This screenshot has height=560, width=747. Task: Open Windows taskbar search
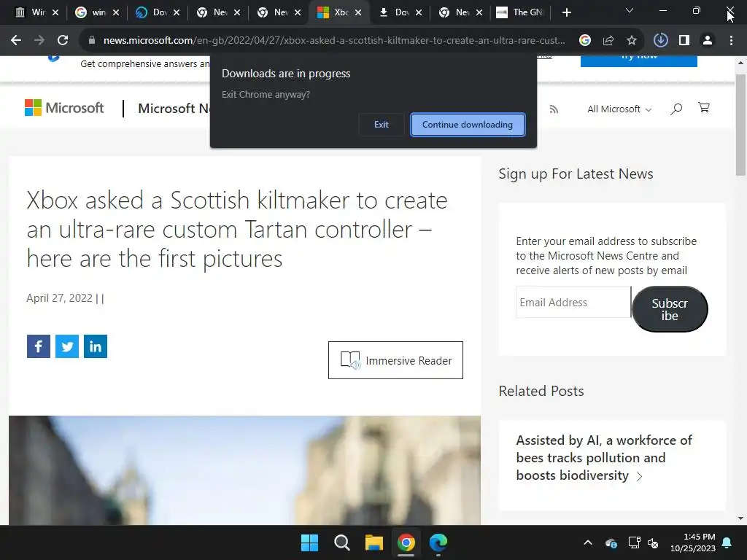coord(342,542)
